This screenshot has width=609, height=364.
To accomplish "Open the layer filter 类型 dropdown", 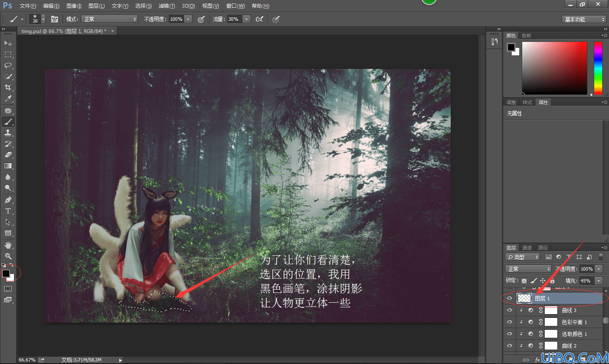I will point(523,257).
